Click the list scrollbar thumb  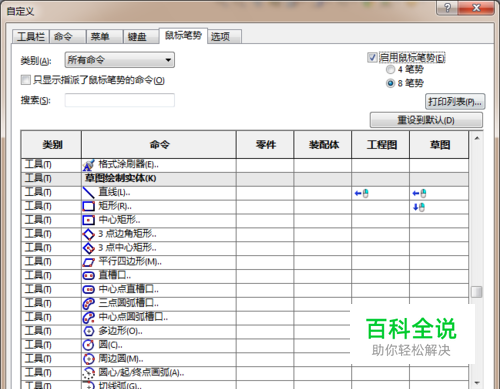coord(476,292)
